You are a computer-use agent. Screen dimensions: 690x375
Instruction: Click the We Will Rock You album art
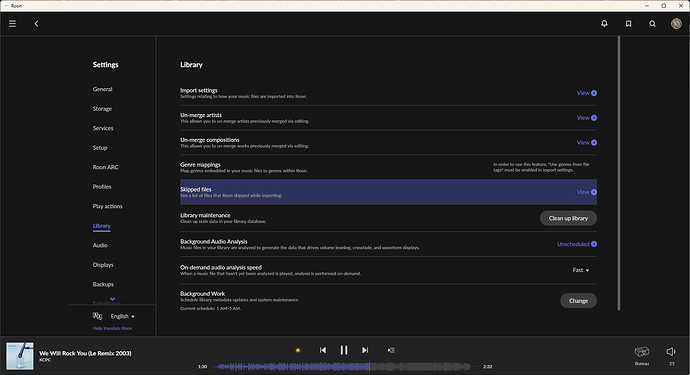tap(19, 356)
